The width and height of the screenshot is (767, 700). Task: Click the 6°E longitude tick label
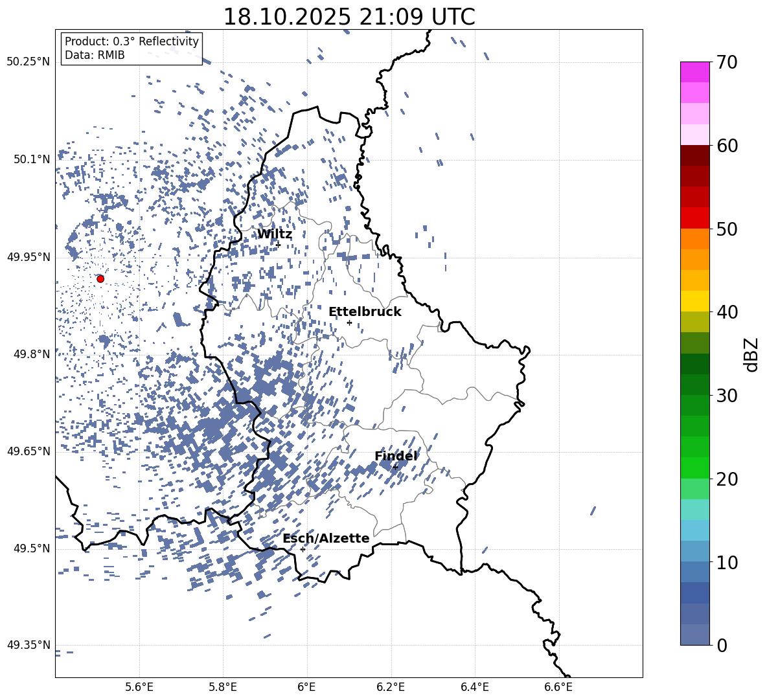(x=306, y=687)
